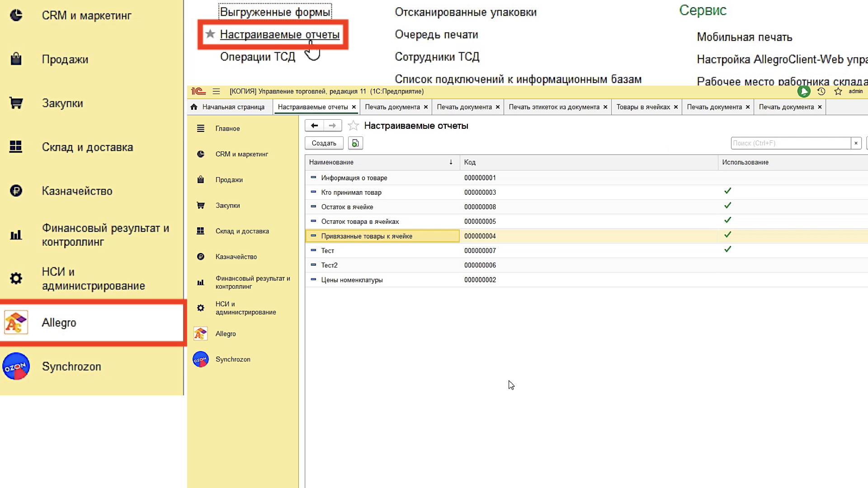Image resolution: width=868 pixels, height=488 pixels.
Task: Toggle the usage checkmark for Тест row
Action: pyautogui.click(x=727, y=249)
